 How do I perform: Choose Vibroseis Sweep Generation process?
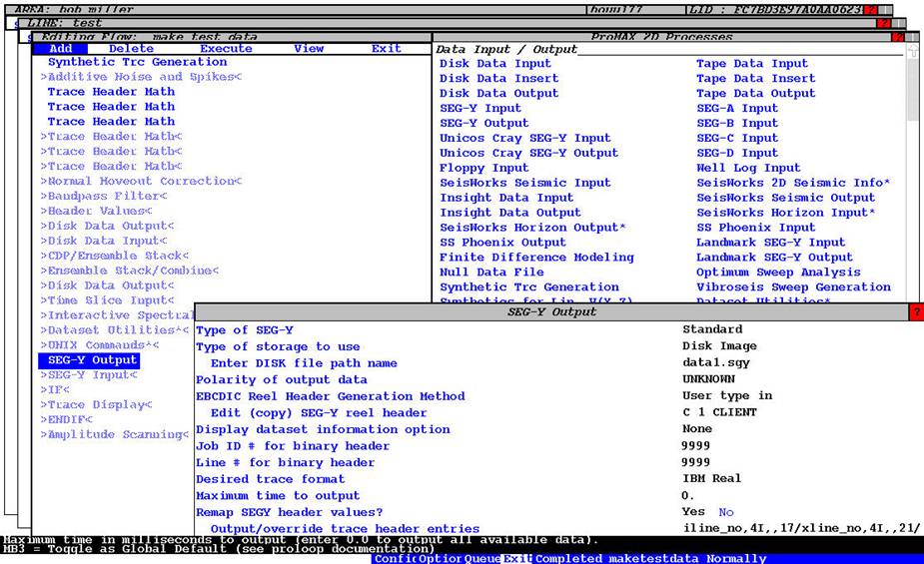point(793,287)
